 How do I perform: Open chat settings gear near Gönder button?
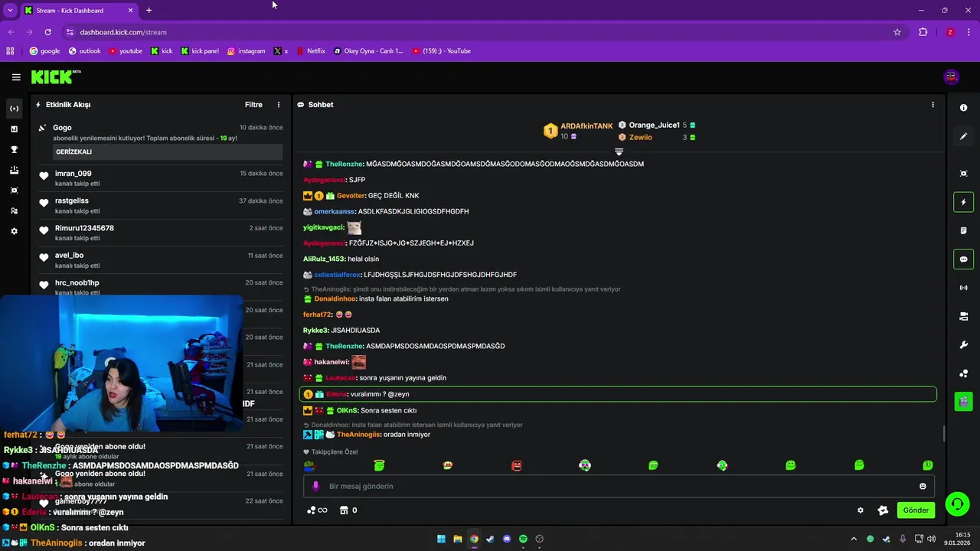click(x=861, y=510)
